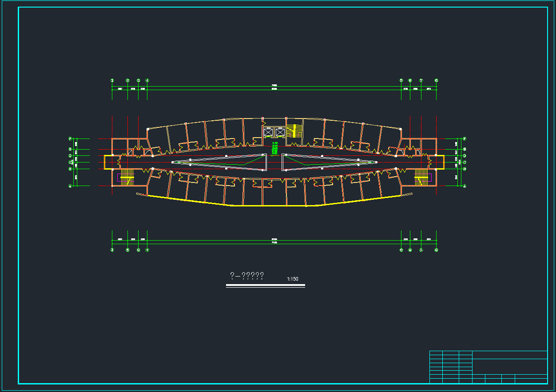Click the yellow staircase beside the elevators

click(294, 131)
